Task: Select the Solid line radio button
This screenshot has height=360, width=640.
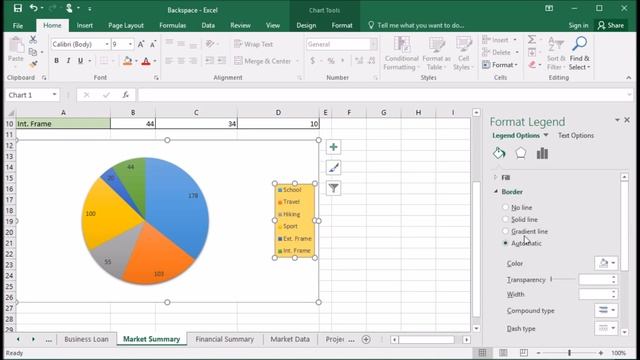Action: tap(505, 219)
